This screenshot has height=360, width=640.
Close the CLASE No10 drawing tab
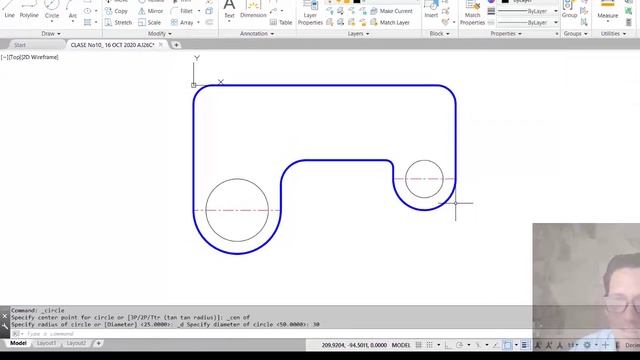point(160,45)
